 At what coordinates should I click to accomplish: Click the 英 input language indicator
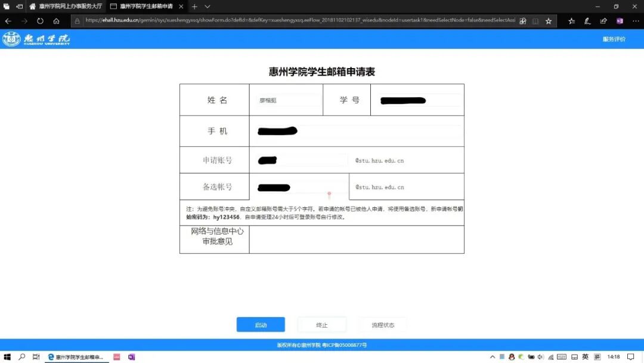[x=586, y=357]
